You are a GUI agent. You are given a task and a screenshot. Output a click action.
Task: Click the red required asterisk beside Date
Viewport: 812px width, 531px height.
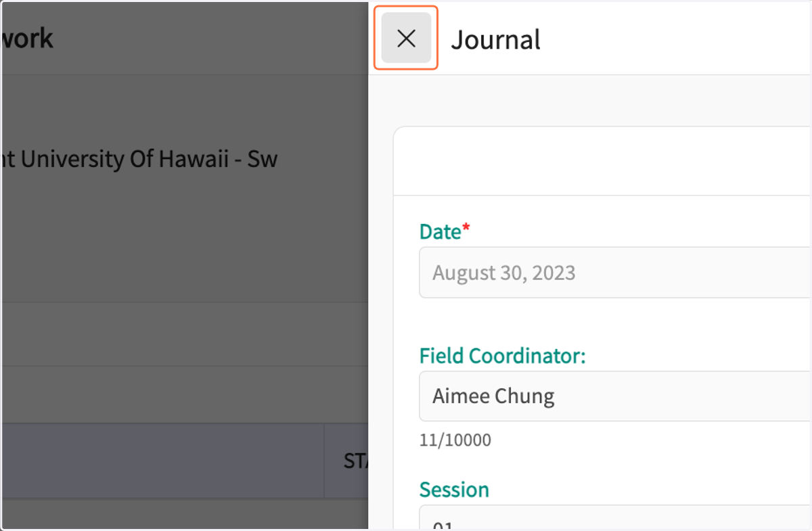point(466,229)
